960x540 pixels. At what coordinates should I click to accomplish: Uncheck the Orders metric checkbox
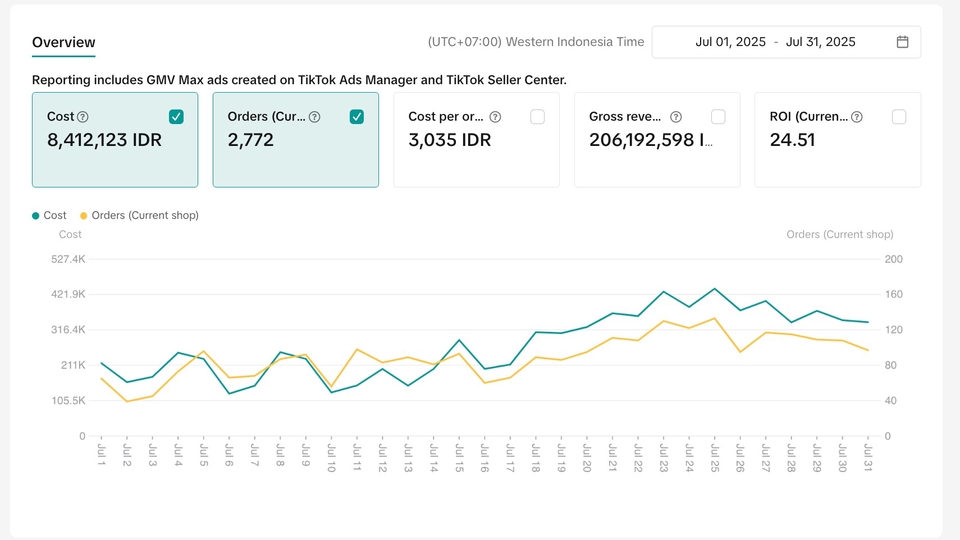[357, 117]
